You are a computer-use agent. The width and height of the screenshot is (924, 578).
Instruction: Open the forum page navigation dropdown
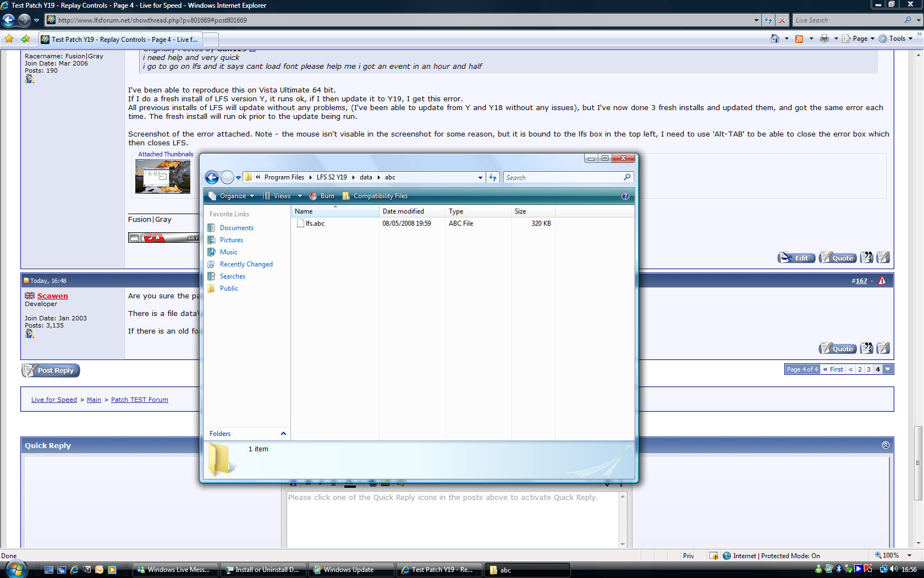pos(888,369)
